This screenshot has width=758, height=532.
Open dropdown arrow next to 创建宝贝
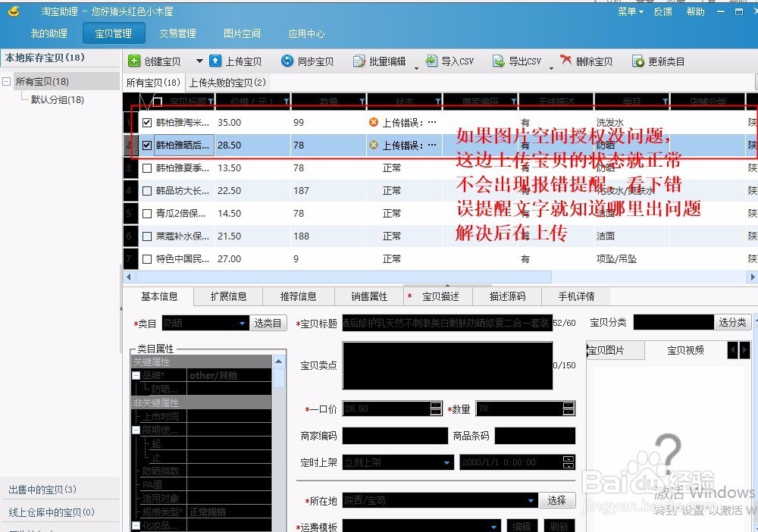199,61
